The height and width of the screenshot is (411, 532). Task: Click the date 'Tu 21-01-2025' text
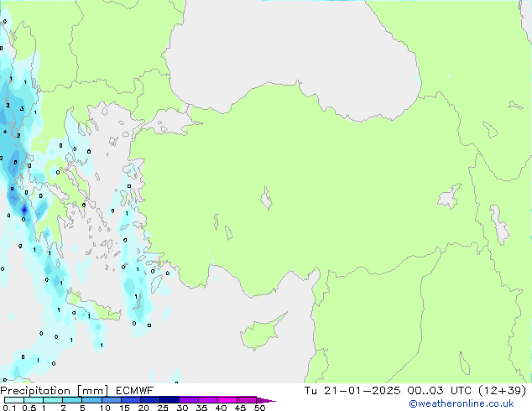point(352,391)
